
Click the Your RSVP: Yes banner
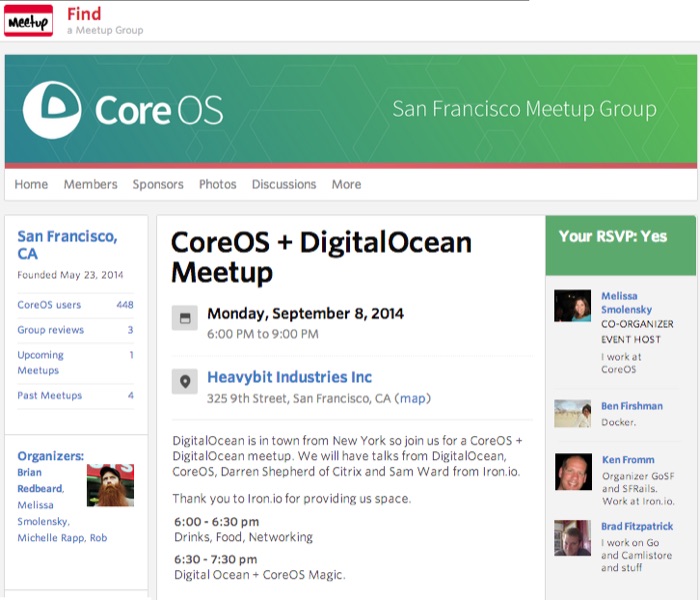621,246
